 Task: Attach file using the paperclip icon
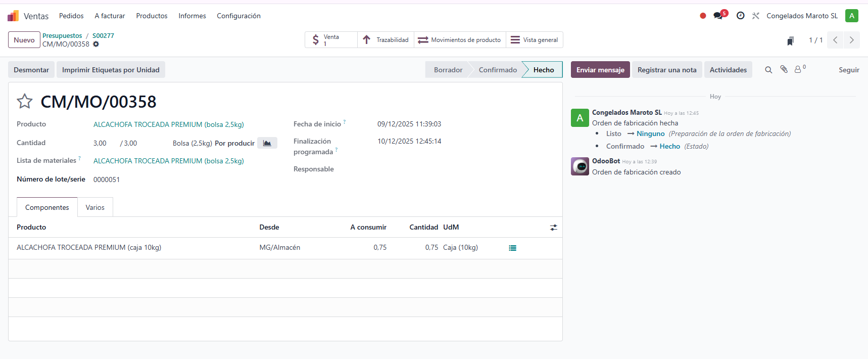click(x=784, y=70)
